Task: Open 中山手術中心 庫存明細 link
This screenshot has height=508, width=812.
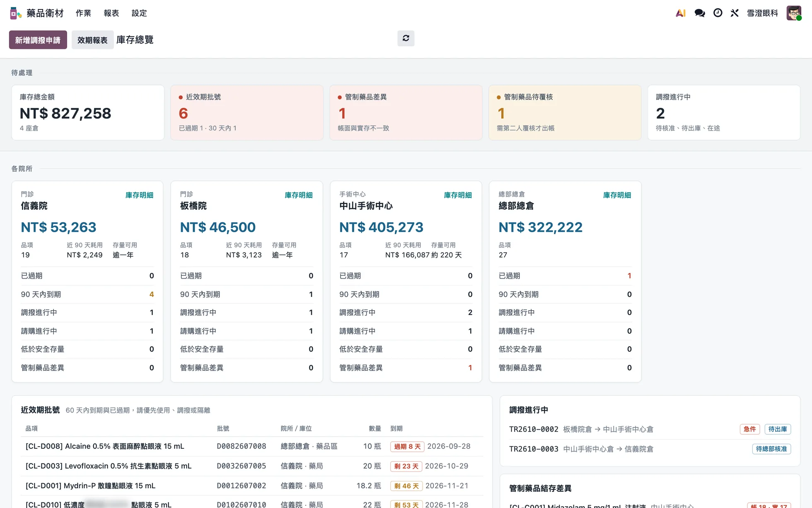Action: pyautogui.click(x=458, y=195)
